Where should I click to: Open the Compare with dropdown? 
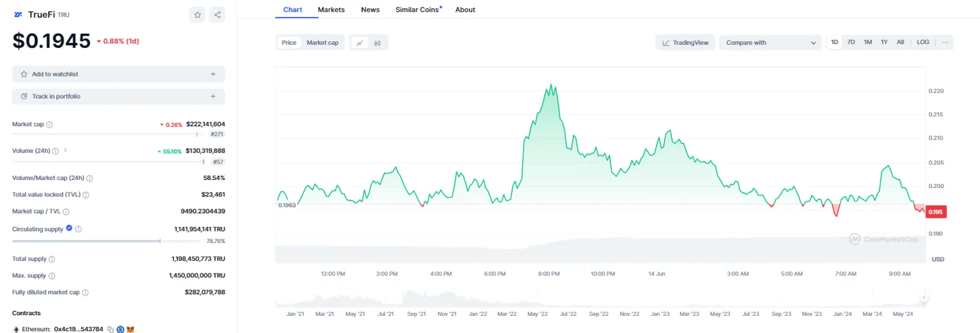771,43
